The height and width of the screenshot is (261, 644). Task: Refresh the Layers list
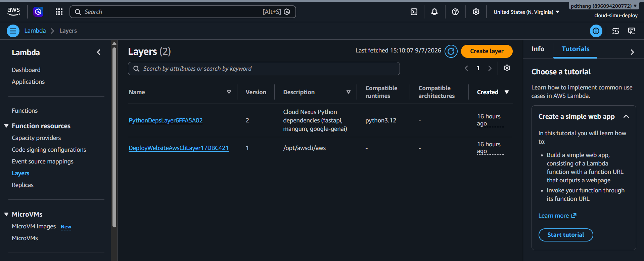click(x=451, y=51)
